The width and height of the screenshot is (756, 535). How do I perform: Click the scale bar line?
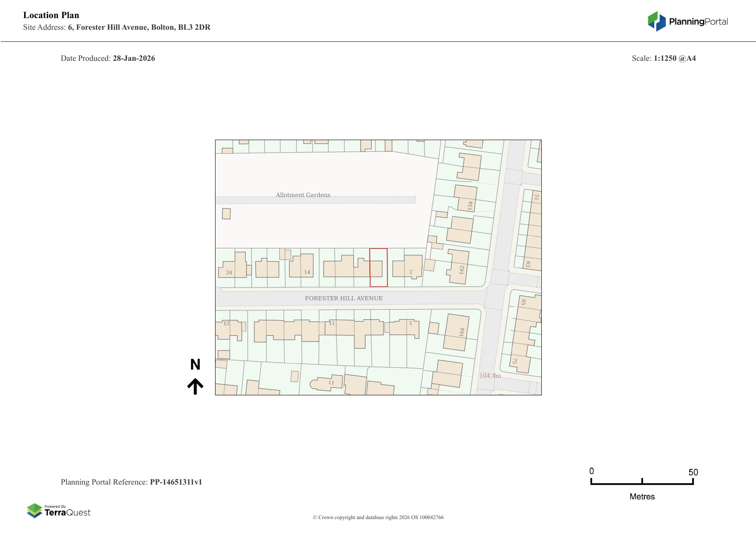[642, 484]
